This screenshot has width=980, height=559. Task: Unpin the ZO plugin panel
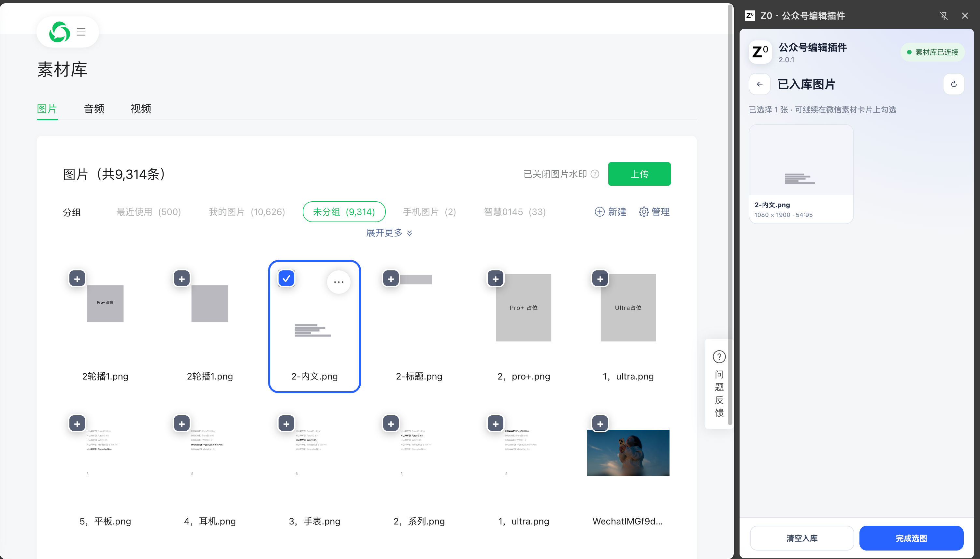(x=944, y=16)
